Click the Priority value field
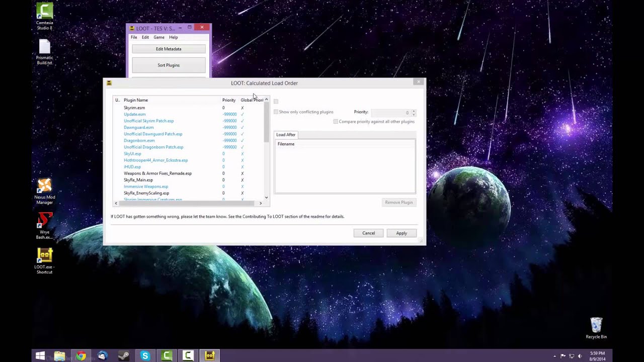 [391, 113]
